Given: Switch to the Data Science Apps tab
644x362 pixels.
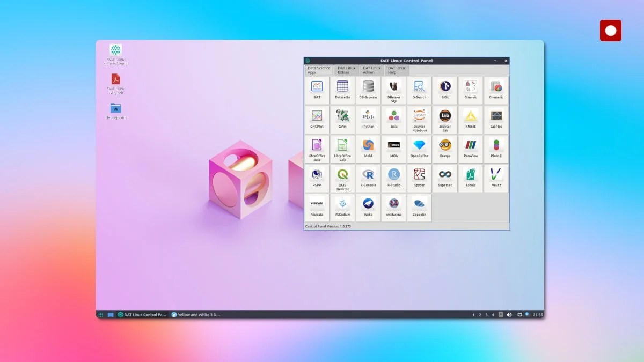Looking at the screenshot, I should [319, 70].
